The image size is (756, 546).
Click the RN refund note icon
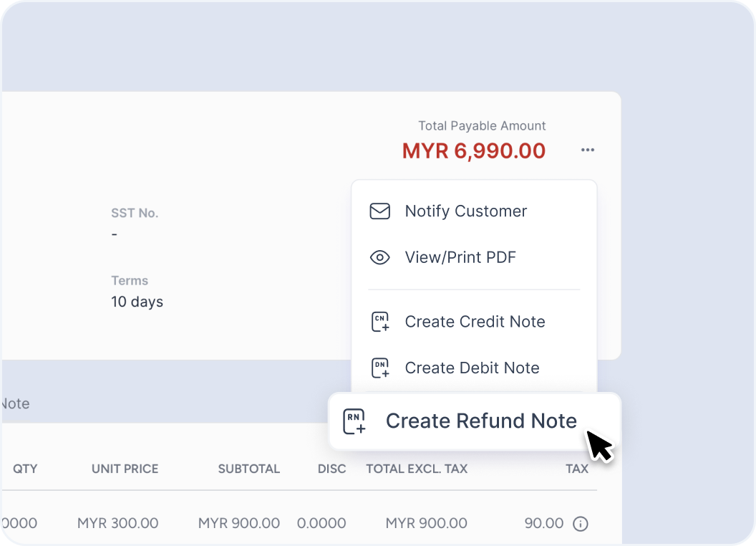354,421
